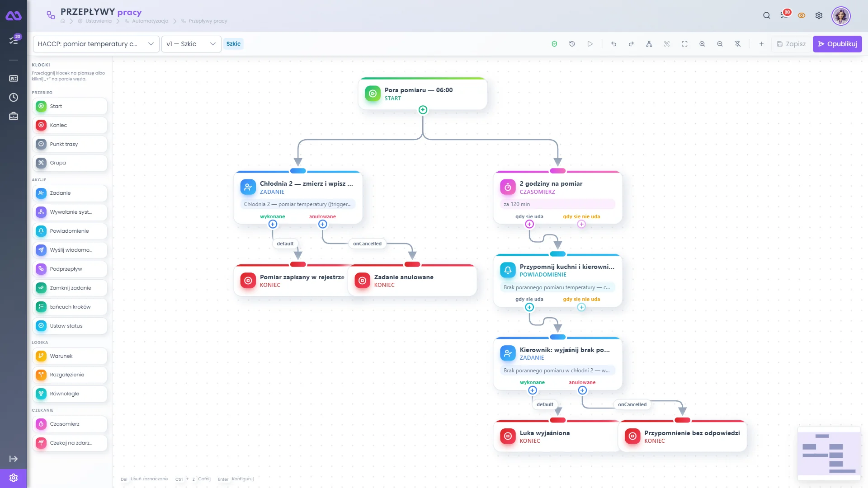Image resolution: width=868 pixels, height=488 pixels.
Task: Click the Zapisz button
Action: click(x=791, y=44)
